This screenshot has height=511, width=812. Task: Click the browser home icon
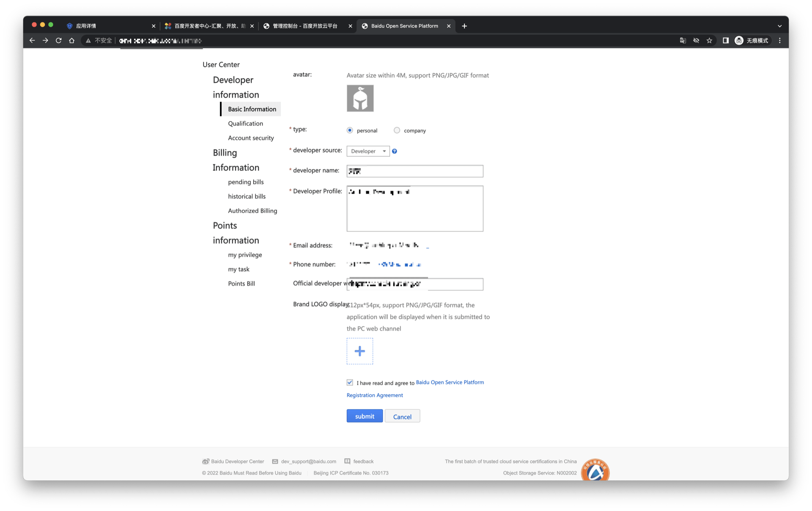[71, 41]
